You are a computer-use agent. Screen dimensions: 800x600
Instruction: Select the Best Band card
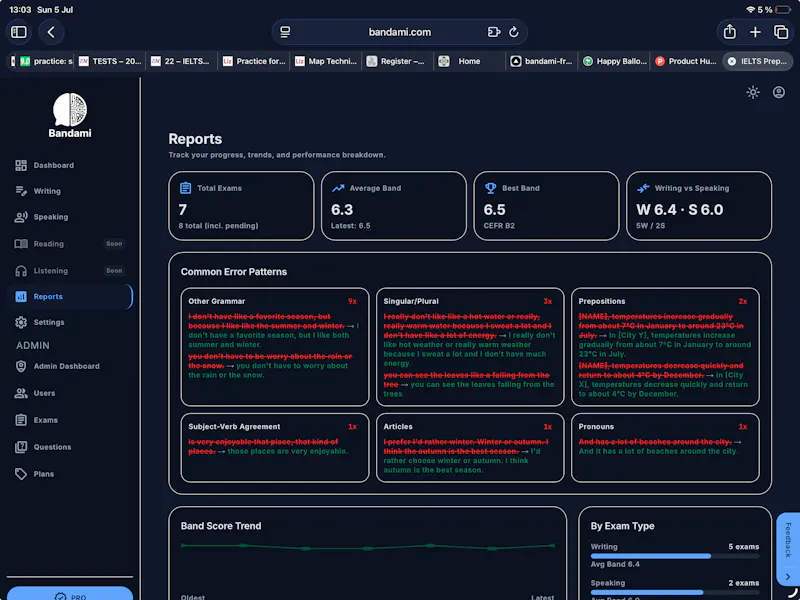[x=546, y=206]
